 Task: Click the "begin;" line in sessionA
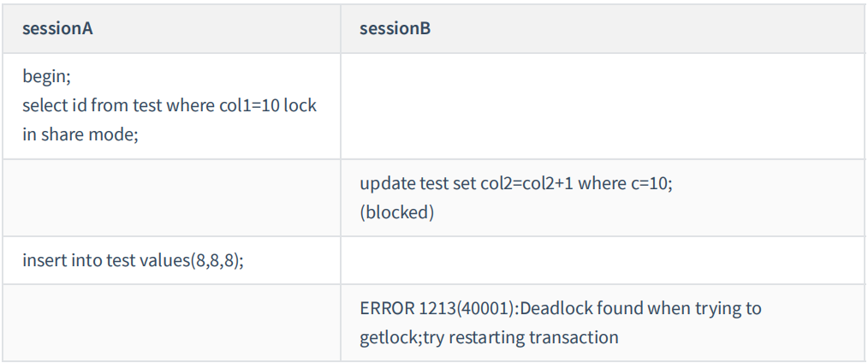tap(46, 76)
